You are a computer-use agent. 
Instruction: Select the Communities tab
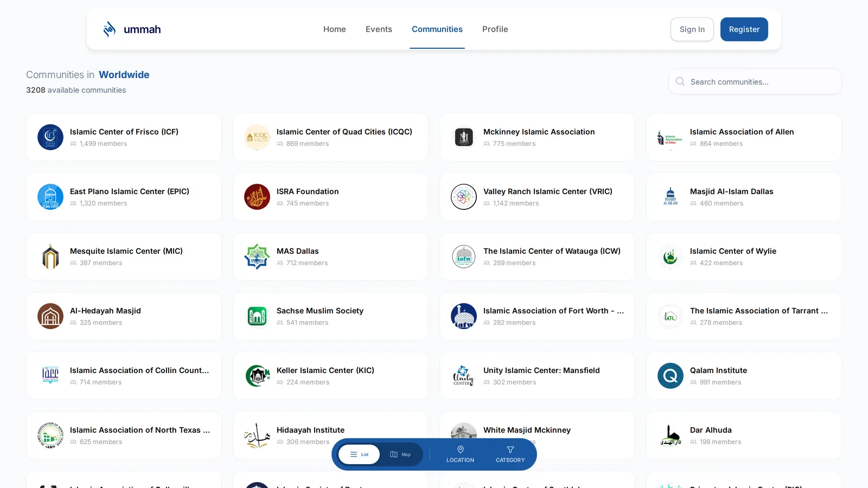click(437, 29)
